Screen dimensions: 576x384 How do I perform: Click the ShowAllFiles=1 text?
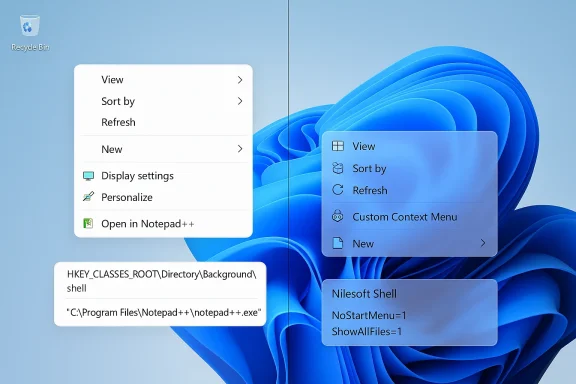click(x=367, y=331)
